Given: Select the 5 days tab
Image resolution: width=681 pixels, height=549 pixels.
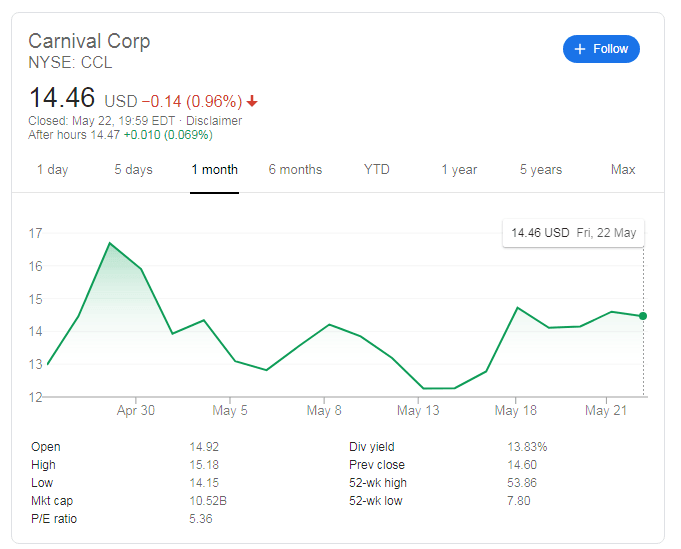Looking at the screenshot, I should coord(133,170).
